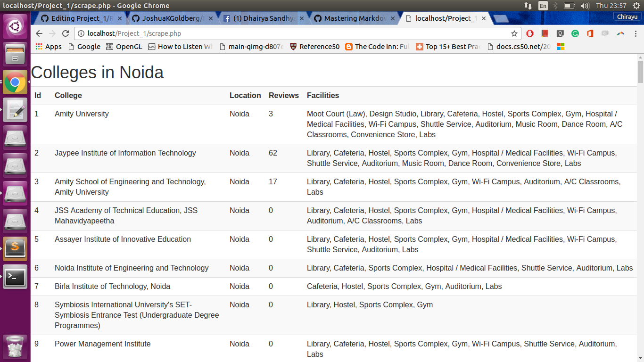Launch Sublime Text from the Ubuntu launcher
Image resolution: width=644 pixels, height=362 pixels.
coord(15,249)
